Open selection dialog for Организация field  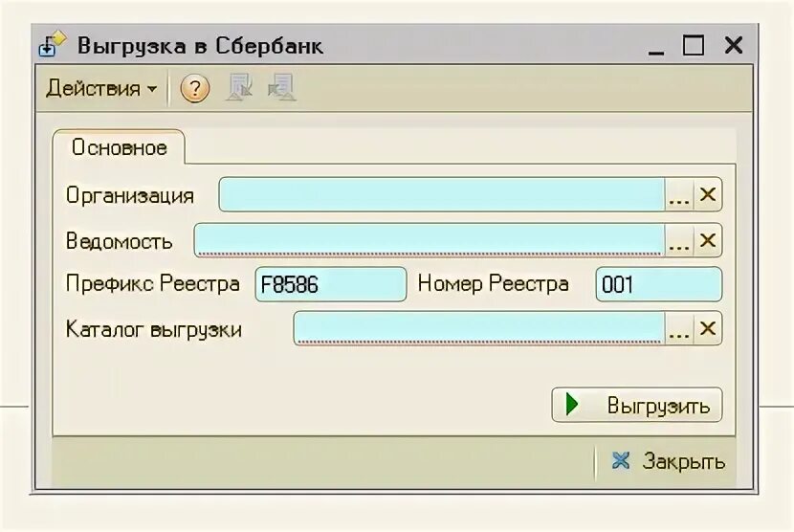(679, 194)
